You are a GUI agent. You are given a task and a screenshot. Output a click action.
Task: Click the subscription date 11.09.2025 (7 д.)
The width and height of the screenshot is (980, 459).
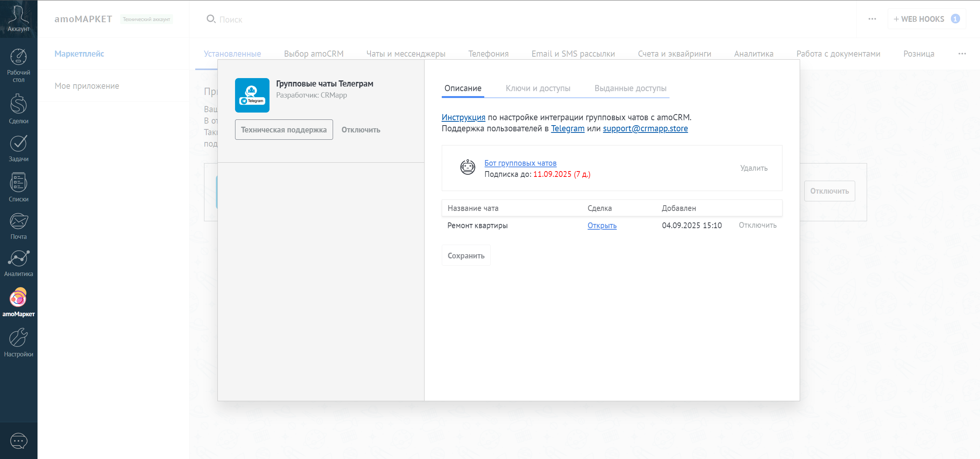(562, 174)
